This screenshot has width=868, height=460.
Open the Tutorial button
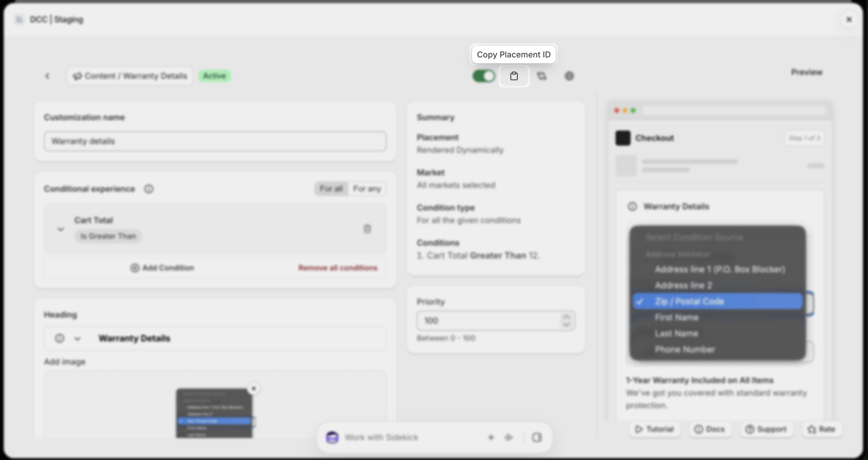[654, 429]
